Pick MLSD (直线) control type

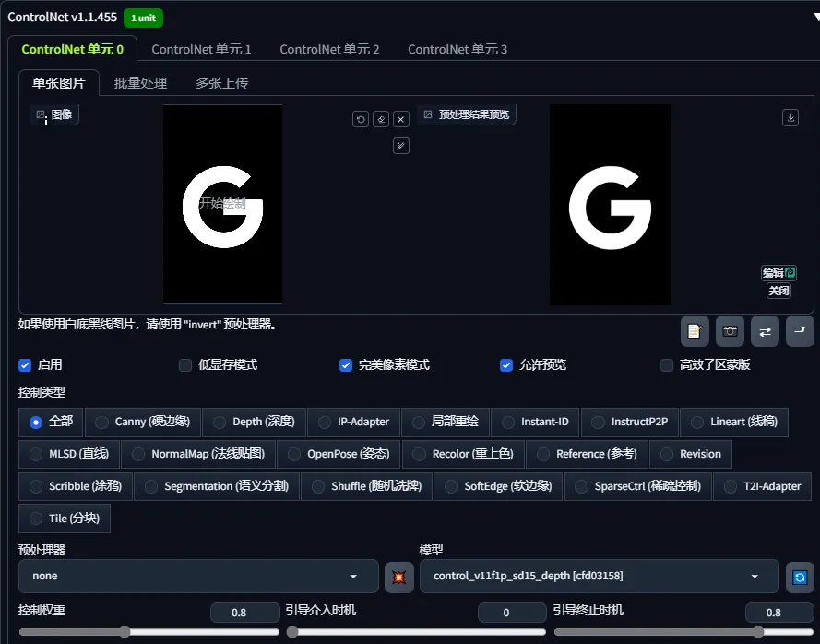pos(69,454)
